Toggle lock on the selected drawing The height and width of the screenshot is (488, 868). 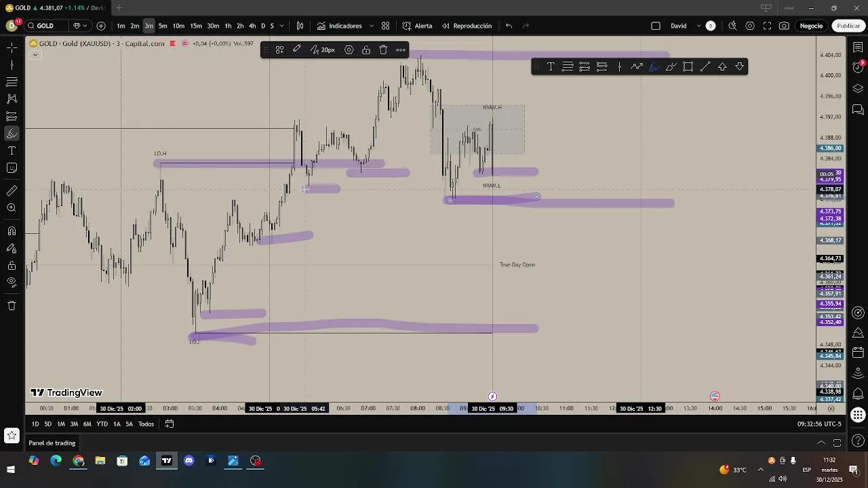[366, 50]
